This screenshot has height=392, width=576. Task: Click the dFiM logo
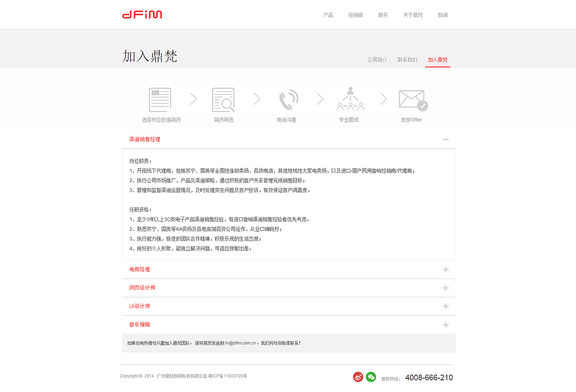pos(142,14)
